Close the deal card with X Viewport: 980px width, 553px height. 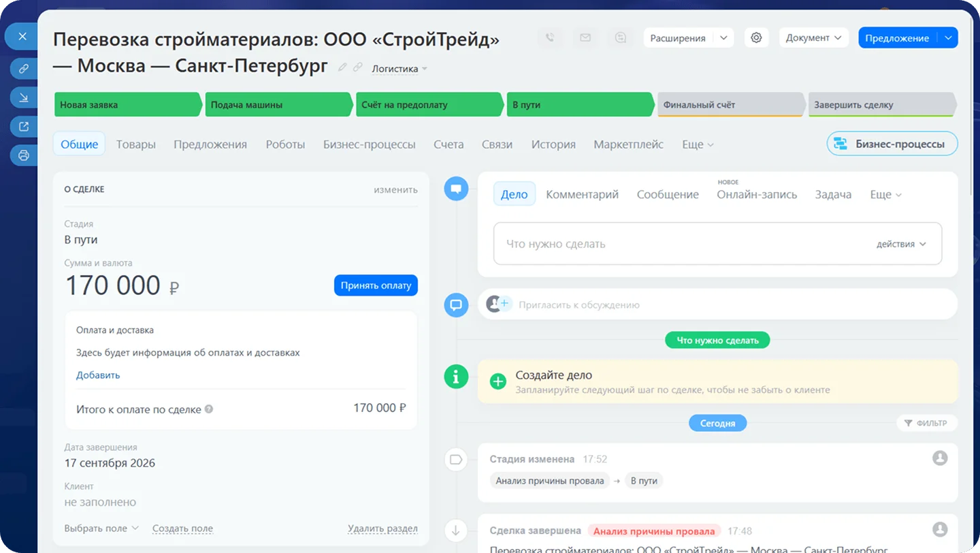22,36
